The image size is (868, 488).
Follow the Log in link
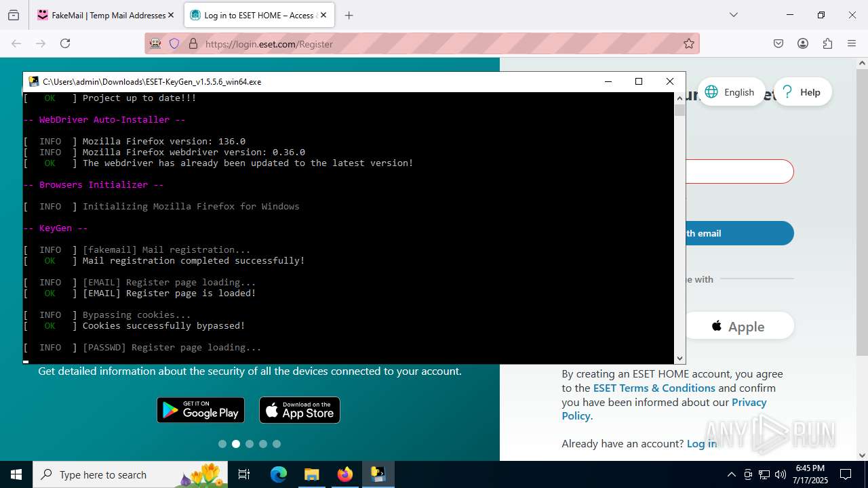tap(701, 444)
